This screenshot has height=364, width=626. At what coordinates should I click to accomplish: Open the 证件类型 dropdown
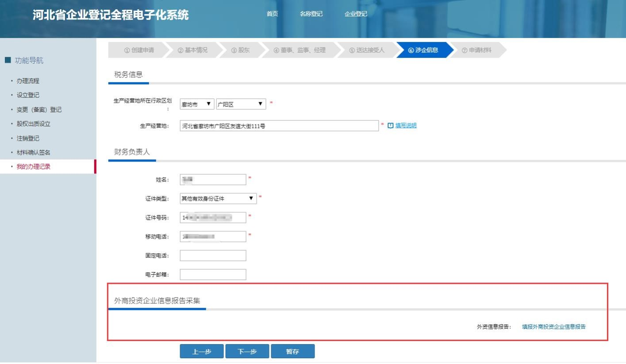click(219, 199)
